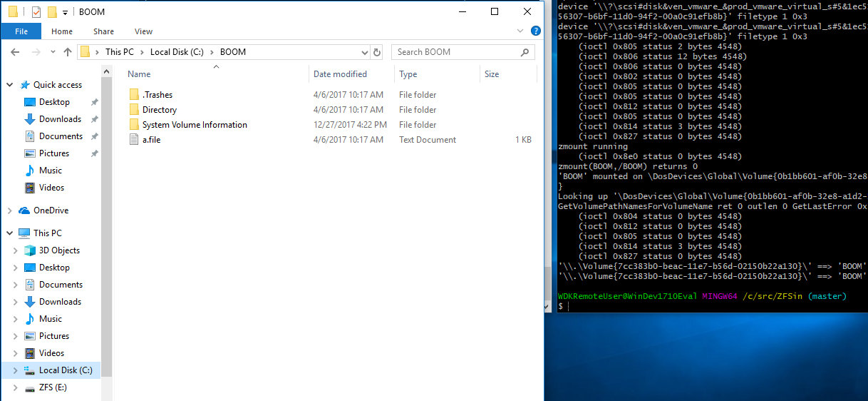
Task: Go up one folder level arrow
Action: tap(68, 52)
